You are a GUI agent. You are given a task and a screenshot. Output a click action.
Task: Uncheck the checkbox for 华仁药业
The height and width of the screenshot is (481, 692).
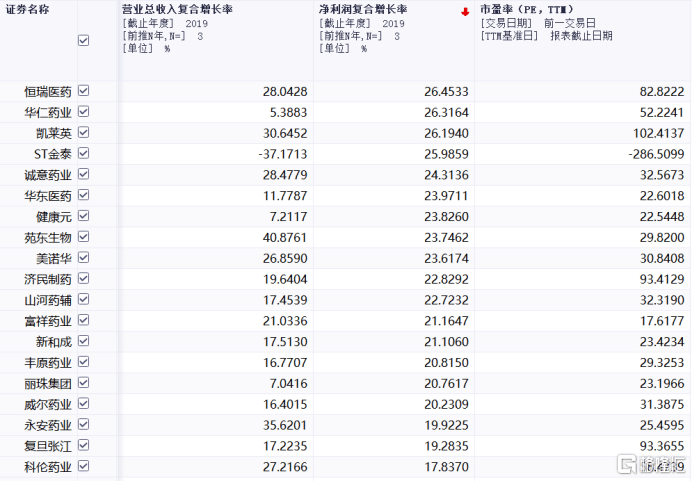(83, 112)
